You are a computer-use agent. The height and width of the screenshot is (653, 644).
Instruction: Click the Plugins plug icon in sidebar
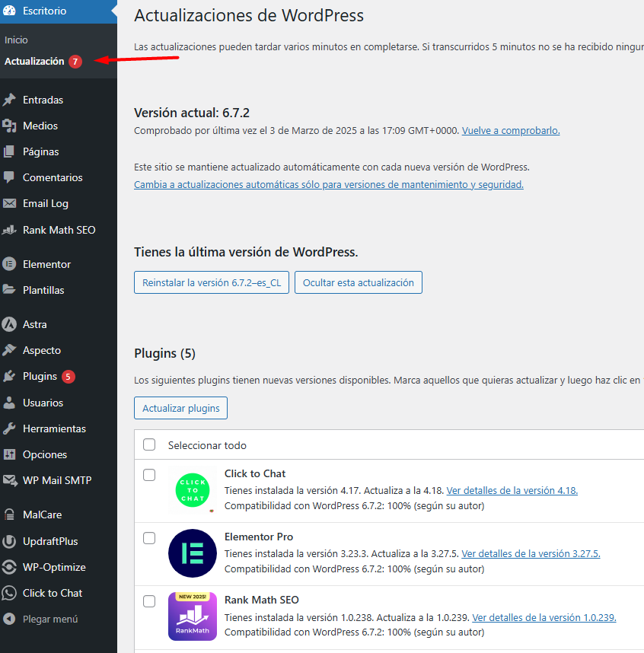[x=9, y=376]
